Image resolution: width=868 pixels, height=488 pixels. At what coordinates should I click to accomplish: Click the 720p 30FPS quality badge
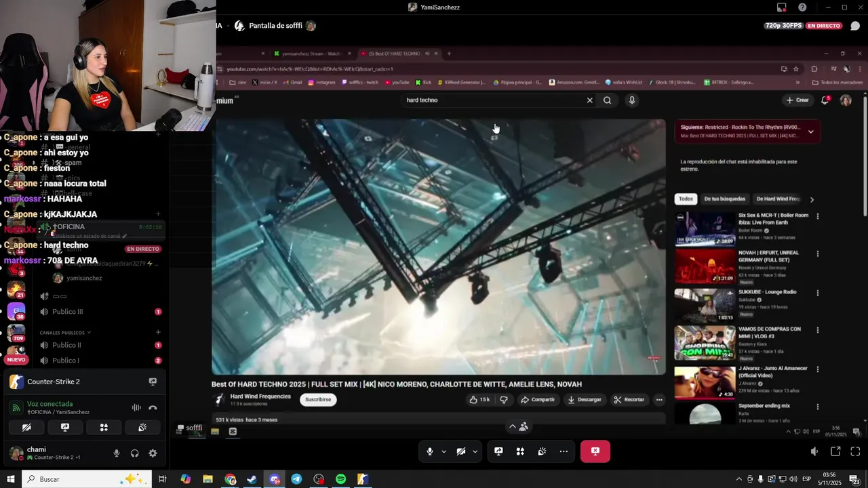[x=784, y=26]
